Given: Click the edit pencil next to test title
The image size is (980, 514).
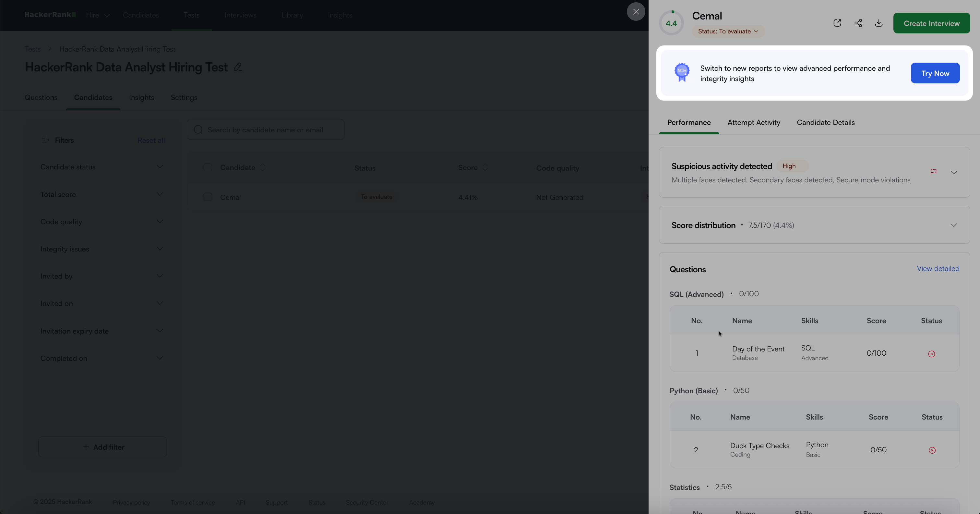Looking at the screenshot, I should [238, 67].
